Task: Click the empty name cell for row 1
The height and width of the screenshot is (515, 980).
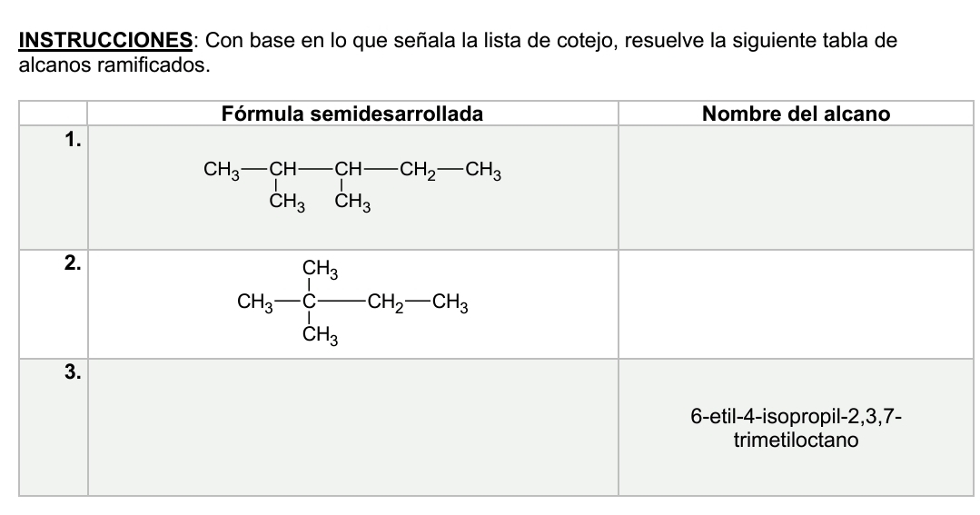Action: [796, 187]
